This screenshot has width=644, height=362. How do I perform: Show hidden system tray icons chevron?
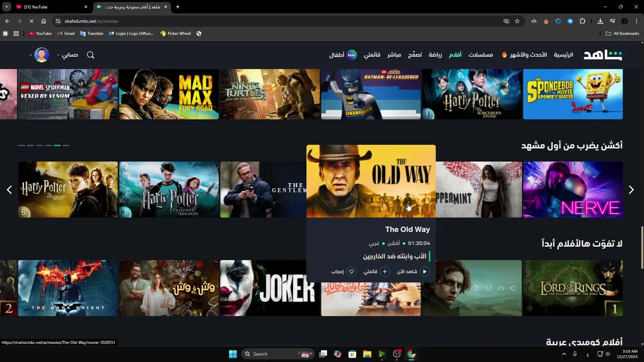[x=564, y=354]
